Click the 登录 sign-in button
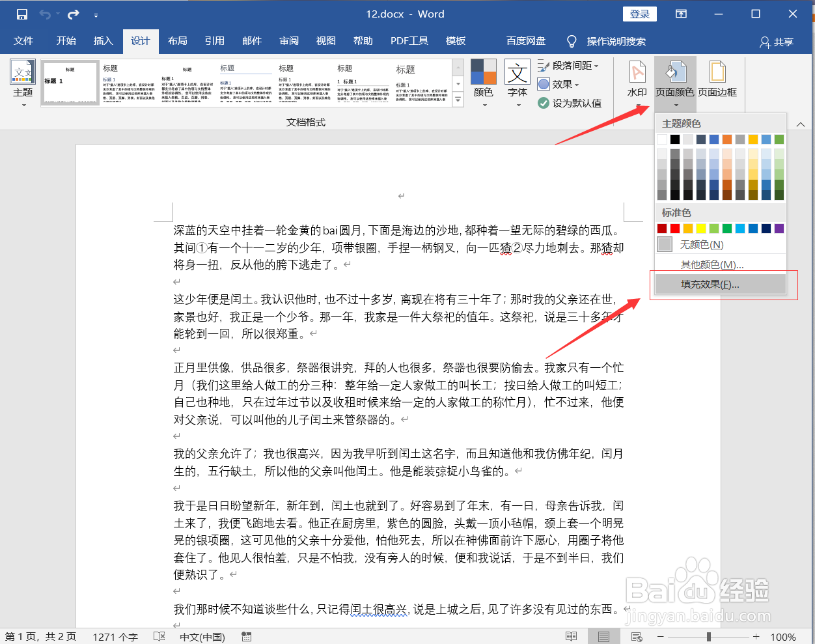815x644 pixels. tap(640, 14)
